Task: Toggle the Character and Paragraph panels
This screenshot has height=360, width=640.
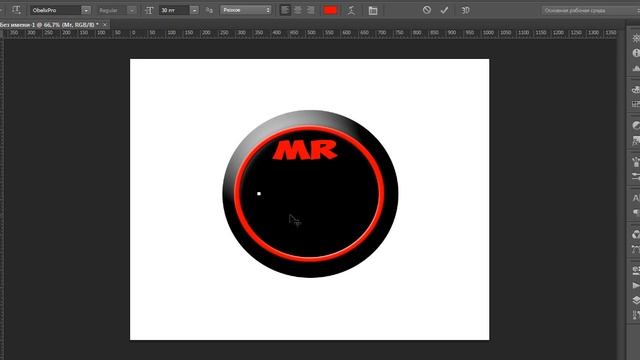Action: 373,11
